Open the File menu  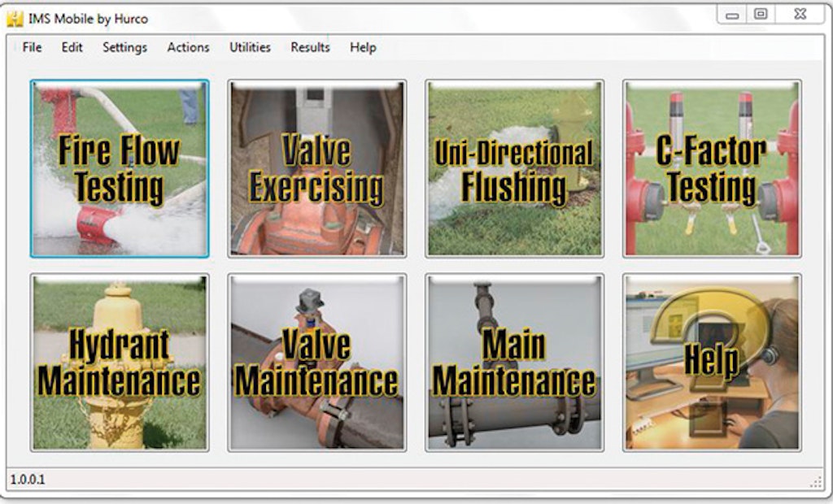coord(32,47)
